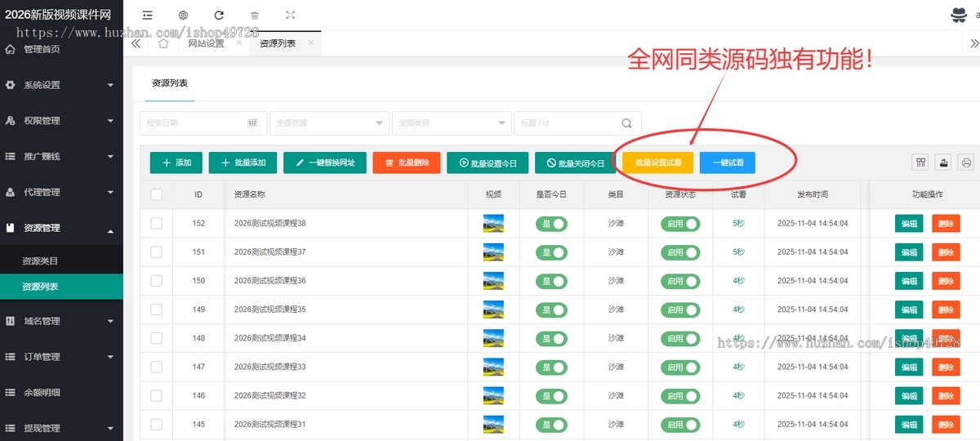Click 批量关闭今日 button
The image size is (980, 441).
[576, 163]
